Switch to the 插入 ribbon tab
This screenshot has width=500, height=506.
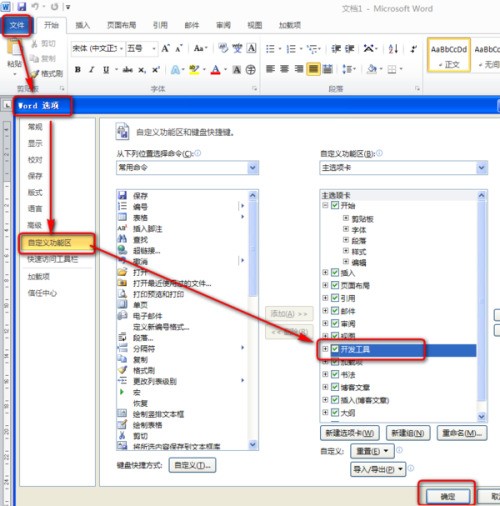pyautogui.click(x=82, y=25)
